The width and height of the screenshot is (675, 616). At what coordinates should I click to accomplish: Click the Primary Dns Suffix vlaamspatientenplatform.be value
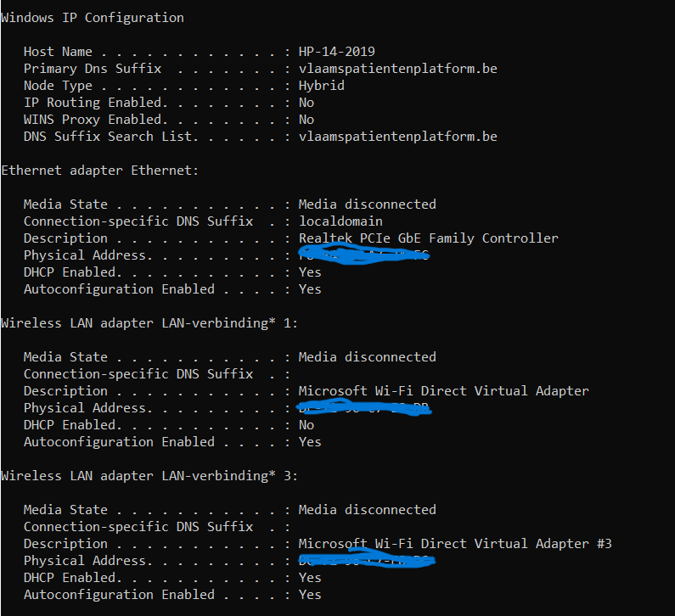coord(397,69)
